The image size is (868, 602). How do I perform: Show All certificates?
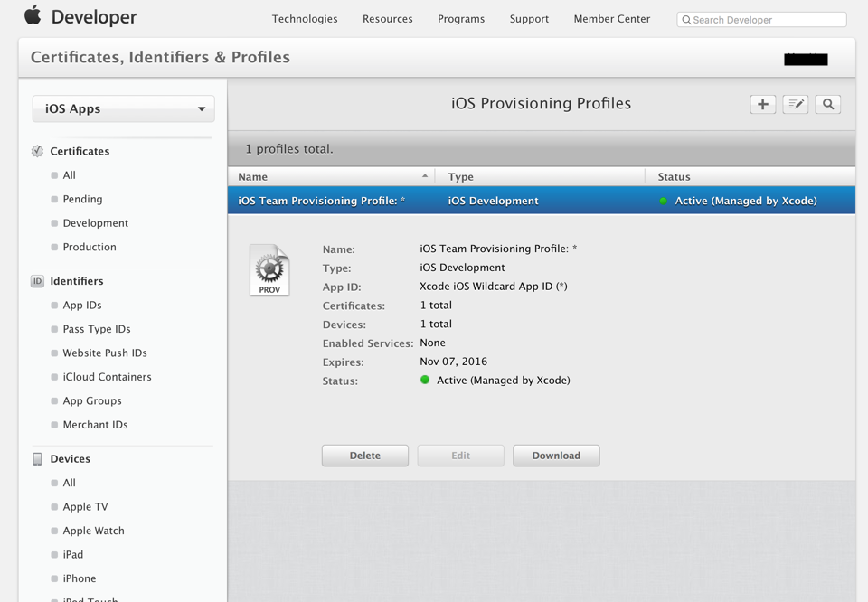(x=70, y=174)
